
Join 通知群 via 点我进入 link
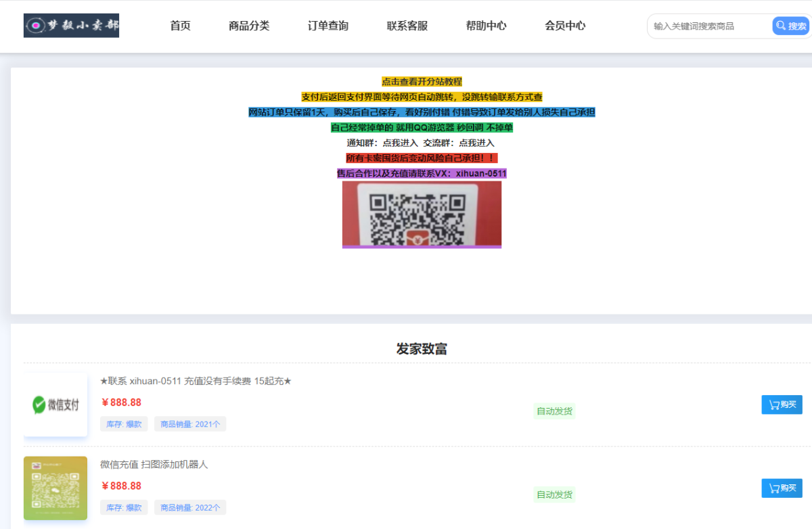point(400,143)
